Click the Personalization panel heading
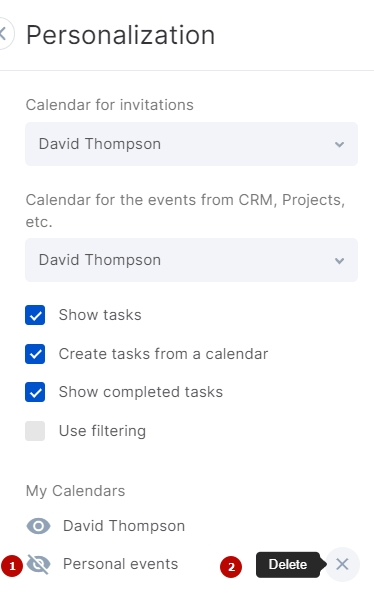 pos(121,35)
